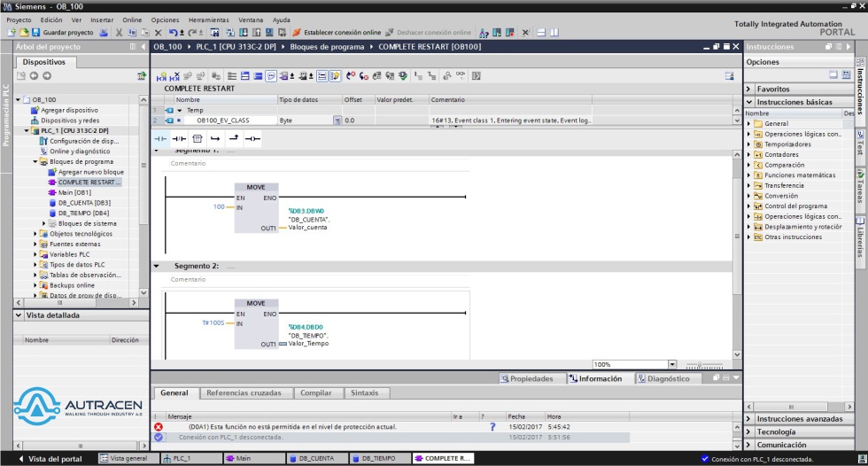Expand Bloques de sistema folder

point(44,223)
